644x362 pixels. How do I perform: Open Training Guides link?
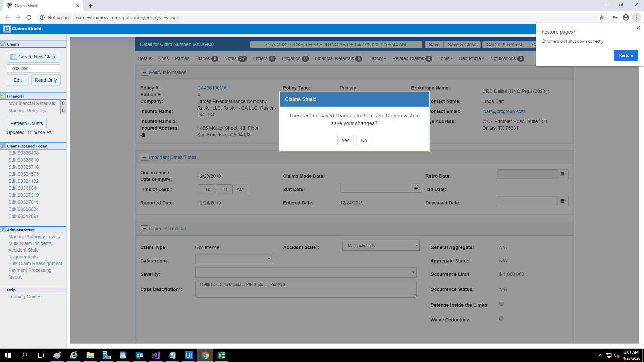[x=25, y=297]
